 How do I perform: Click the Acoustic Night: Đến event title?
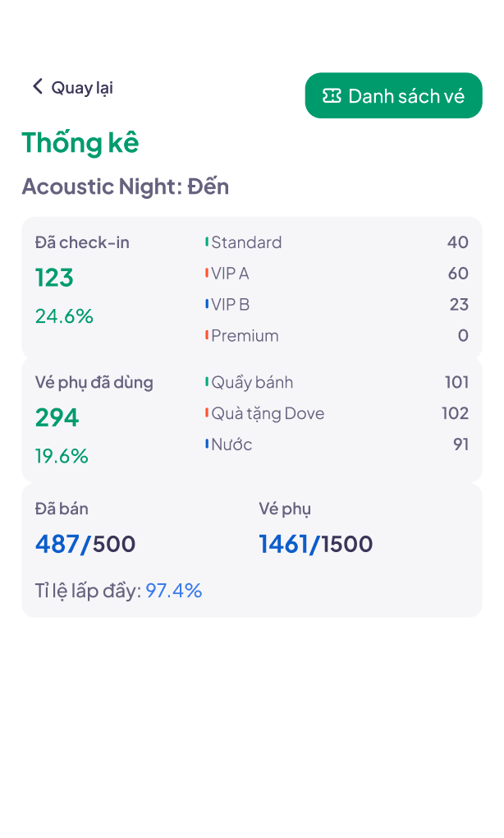click(x=125, y=186)
